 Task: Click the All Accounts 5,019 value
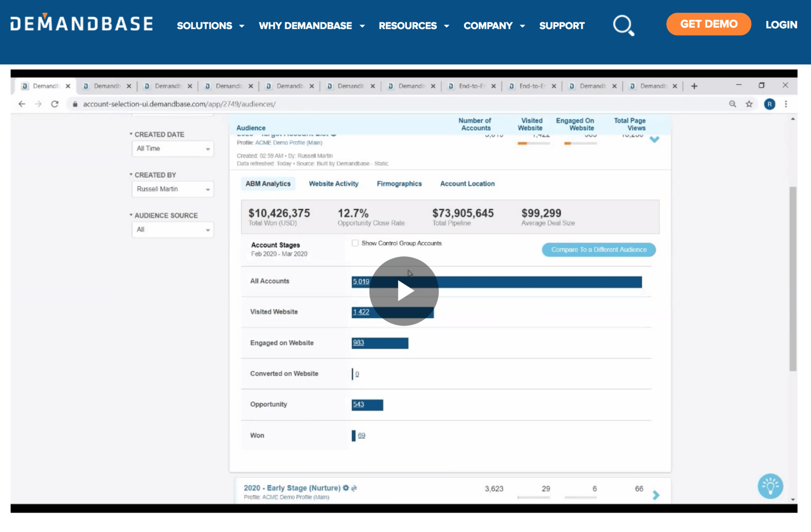[x=361, y=281]
